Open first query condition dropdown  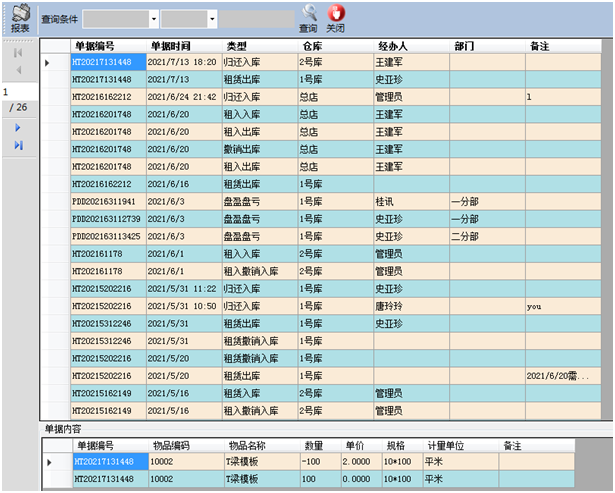(x=153, y=19)
